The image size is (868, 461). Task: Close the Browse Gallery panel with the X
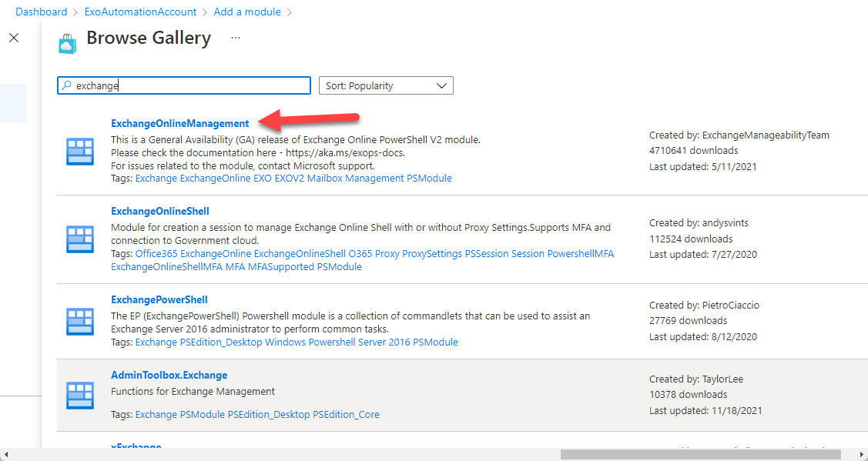click(14, 38)
